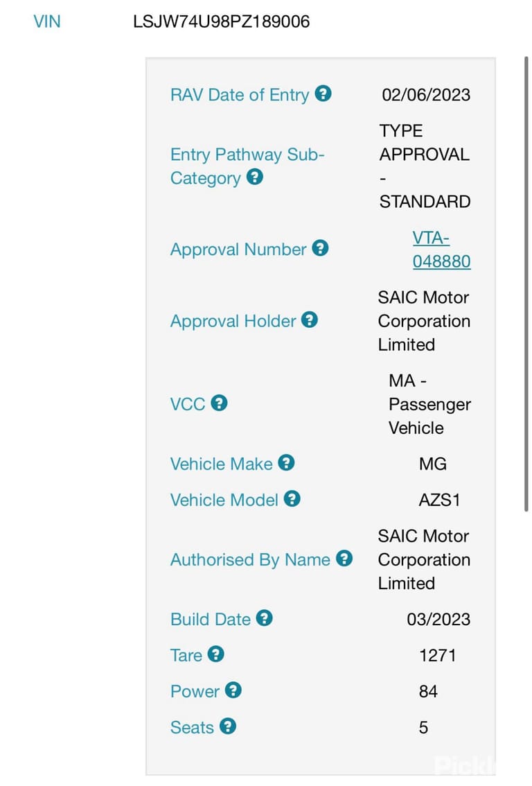The width and height of the screenshot is (532, 786).
Task: Click the help icon next to Power
Action: pyautogui.click(x=233, y=690)
